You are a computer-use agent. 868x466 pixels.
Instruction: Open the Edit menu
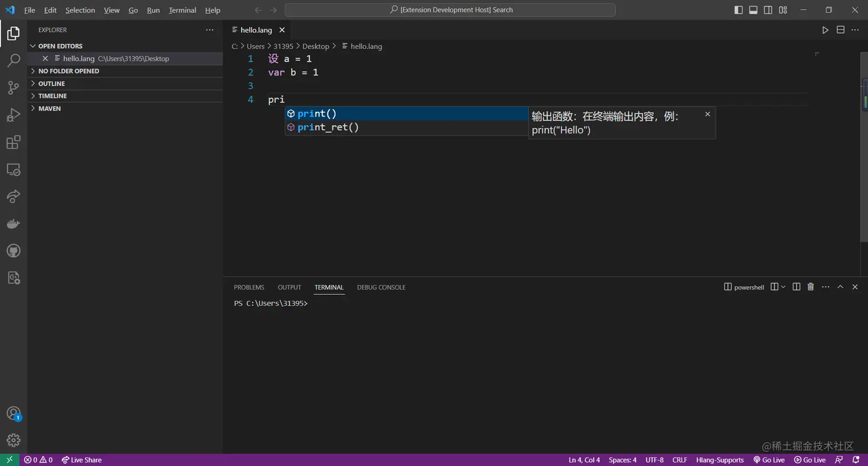[51, 10]
